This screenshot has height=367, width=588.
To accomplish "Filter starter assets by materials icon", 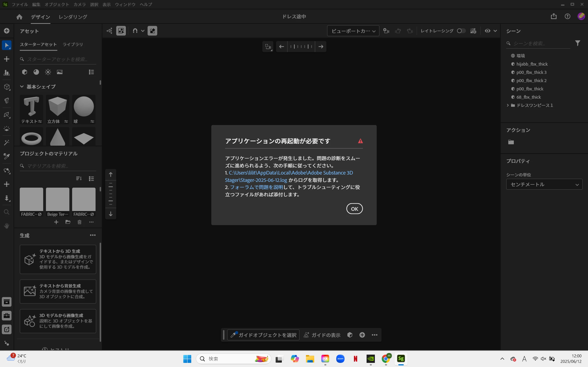I will pyautogui.click(x=36, y=72).
